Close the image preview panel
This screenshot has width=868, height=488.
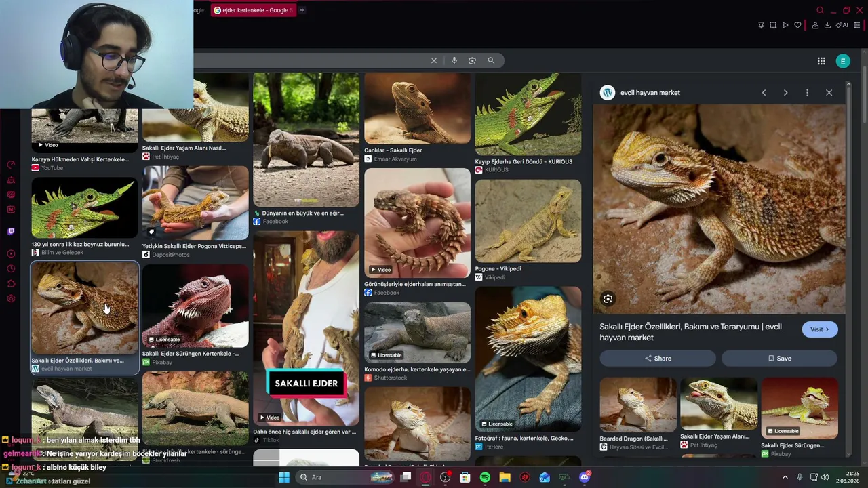click(x=829, y=93)
